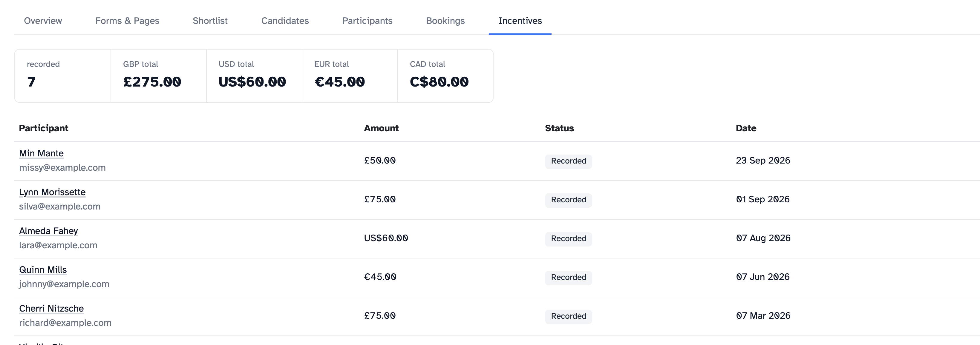Open Min Mante's participant profile
The height and width of the screenshot is (345, 980).
point(41,153)
